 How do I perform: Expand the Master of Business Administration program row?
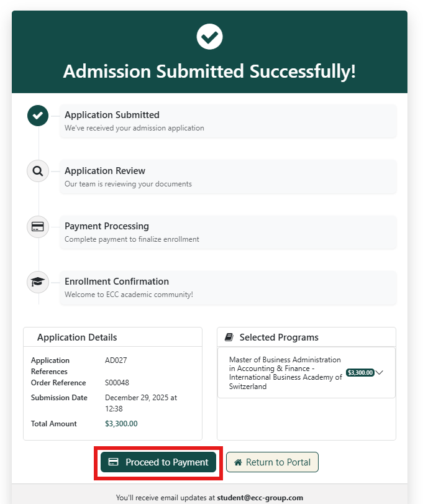(285, 373)
